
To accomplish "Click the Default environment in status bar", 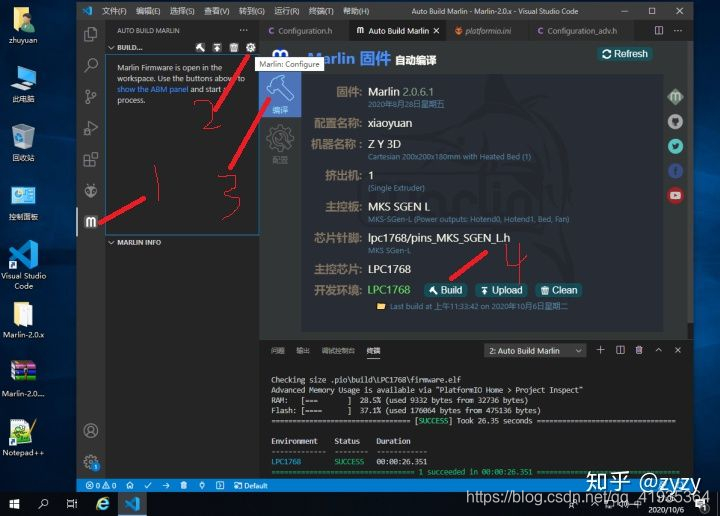I will 251,485.
